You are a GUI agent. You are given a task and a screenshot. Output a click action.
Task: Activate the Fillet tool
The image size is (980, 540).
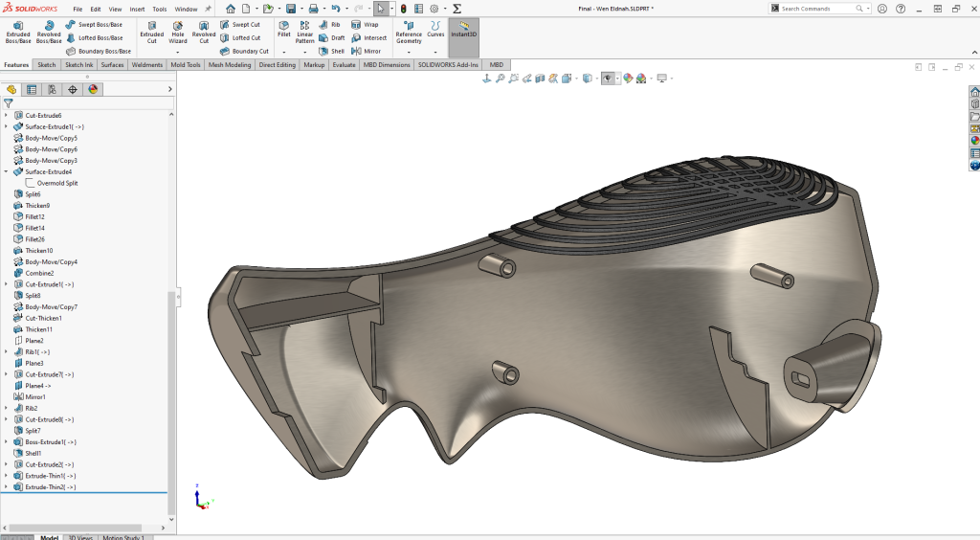point(284,30)
